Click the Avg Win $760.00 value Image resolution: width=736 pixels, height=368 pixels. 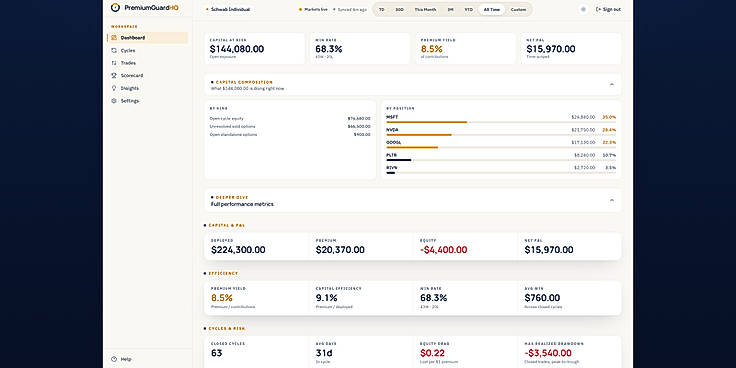tap(542, 298)
